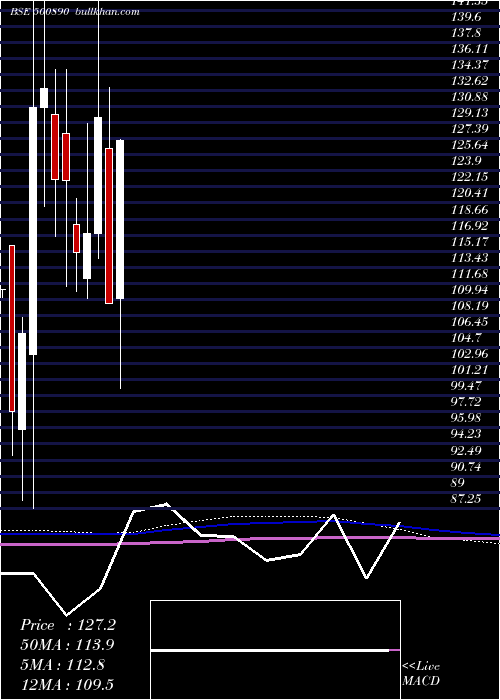This screenshot has height=700, width=500.
Task: Click the 97.72 price axis label
Action: (466, 402)
